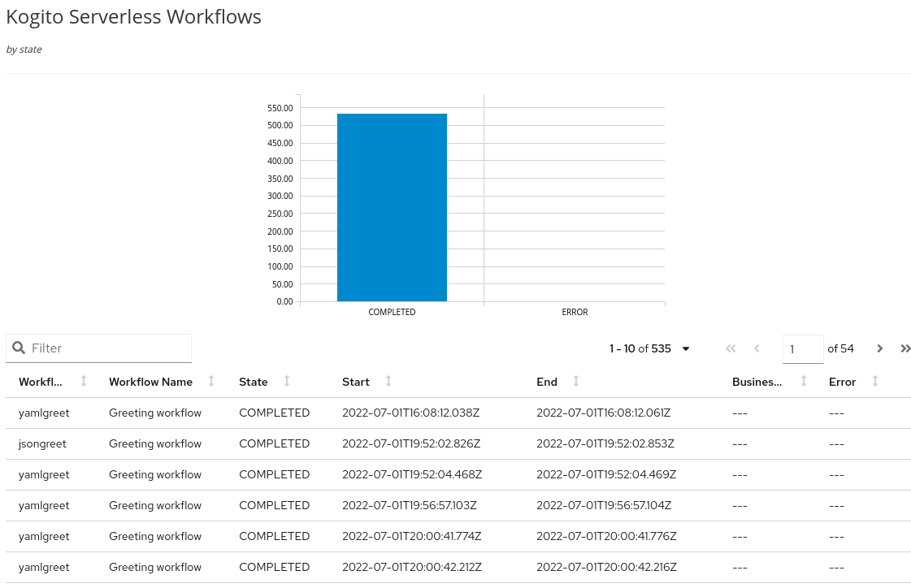Sort rows by End timestamp
Screen dimensions: 911x588
pyautogui.click(x=575, y=382)
